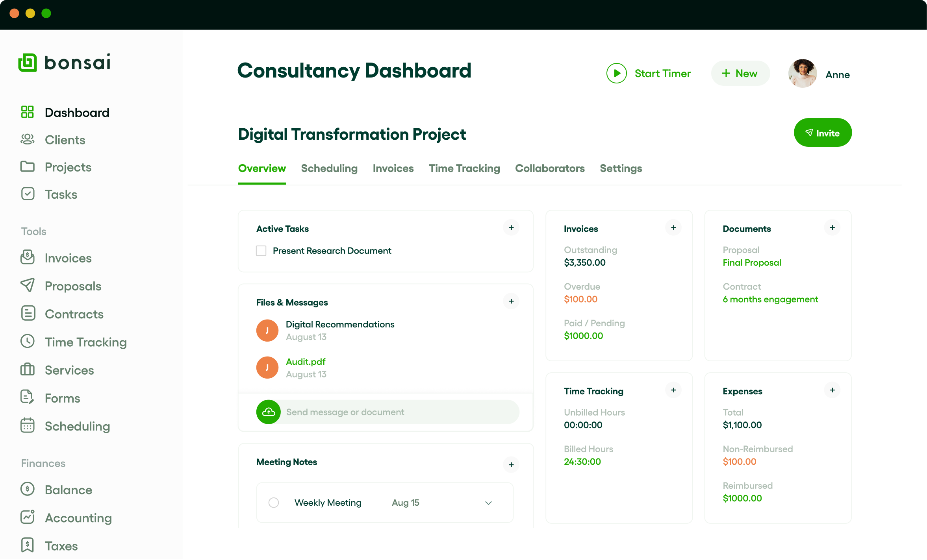Check off Present Research Document task
Screen dimensions: 927x560
[261, 250]
